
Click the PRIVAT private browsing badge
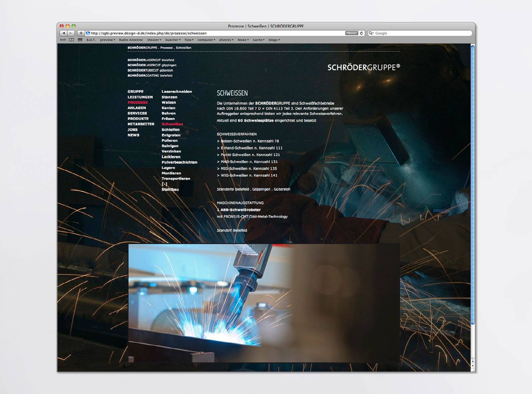[x=351, y=33]
